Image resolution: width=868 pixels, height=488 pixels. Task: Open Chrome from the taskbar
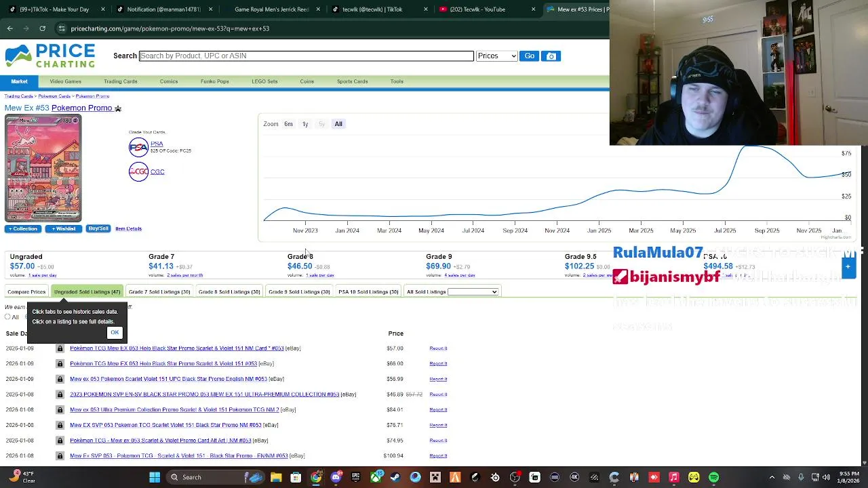pyautogui.click(x=316, y=477)
